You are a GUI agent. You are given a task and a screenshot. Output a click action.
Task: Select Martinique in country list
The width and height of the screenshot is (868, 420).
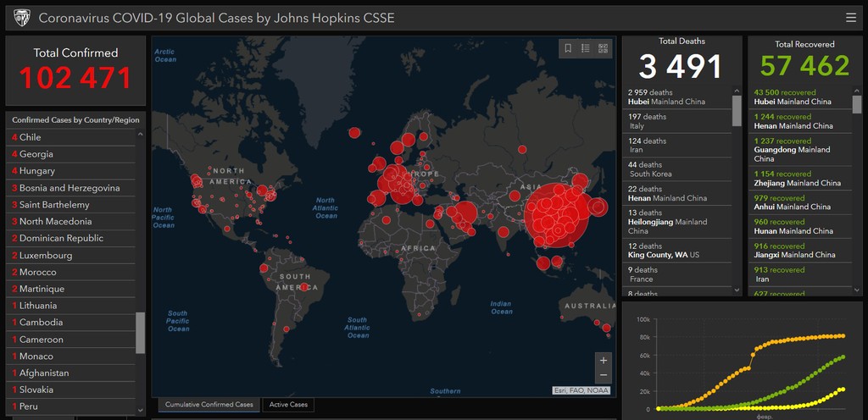click(x=70, y=289)
